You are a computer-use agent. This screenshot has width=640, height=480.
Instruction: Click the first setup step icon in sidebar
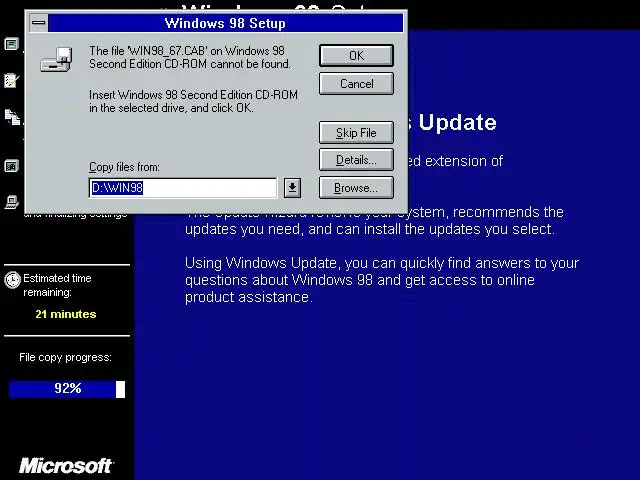(11, 44)
